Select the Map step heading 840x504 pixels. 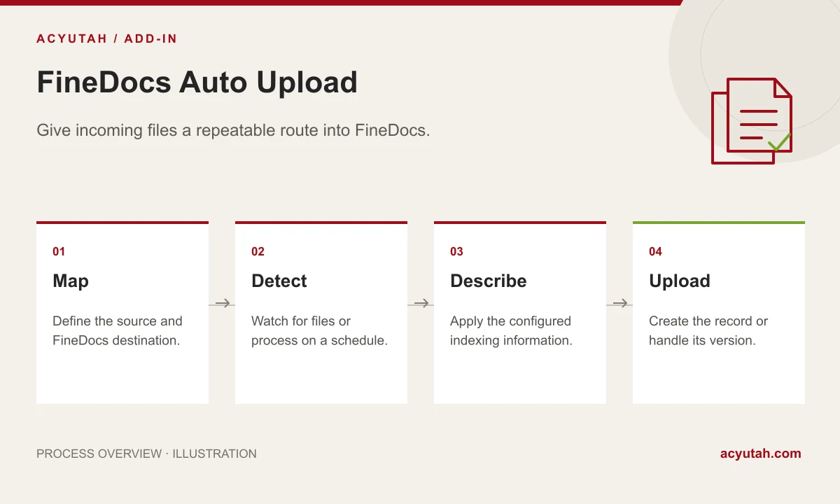(71, 281)
